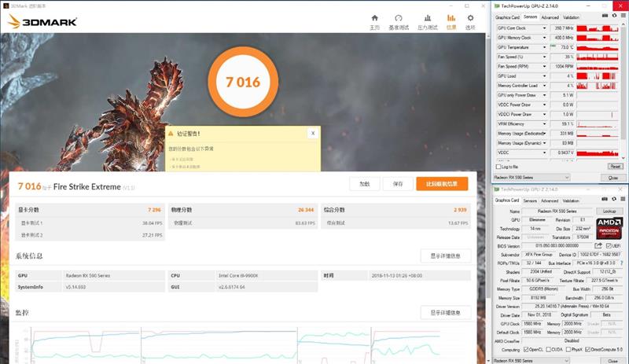Click the 3DMark logo

pos(42,22)
